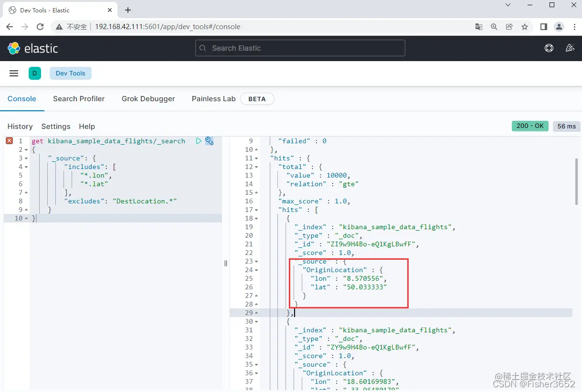Click the request line get kibana_sample_data_flights/_search
This screenshot has width=582, height=392.
pyautogui.click(x=108, y=141)
